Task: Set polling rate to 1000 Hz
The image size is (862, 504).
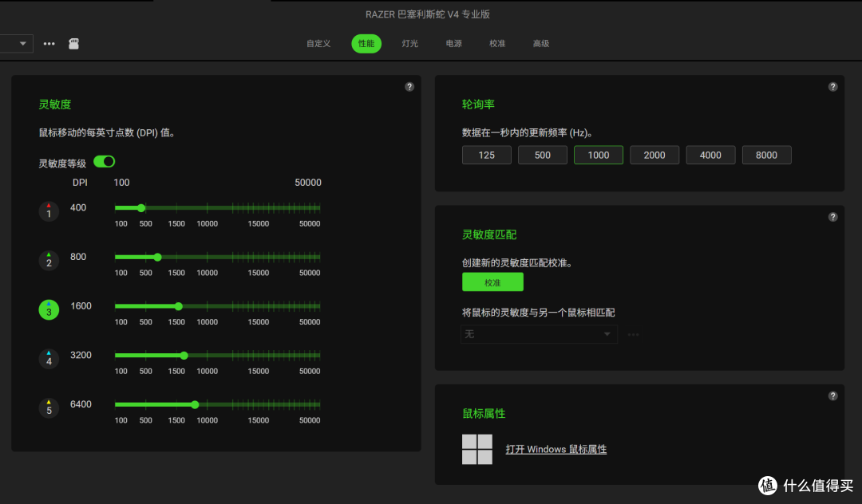Action: (599, 155)
